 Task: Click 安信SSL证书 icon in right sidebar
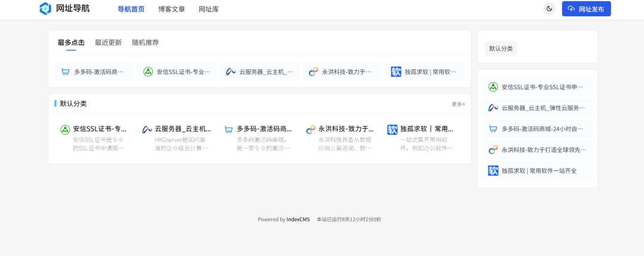click(493, 87)
